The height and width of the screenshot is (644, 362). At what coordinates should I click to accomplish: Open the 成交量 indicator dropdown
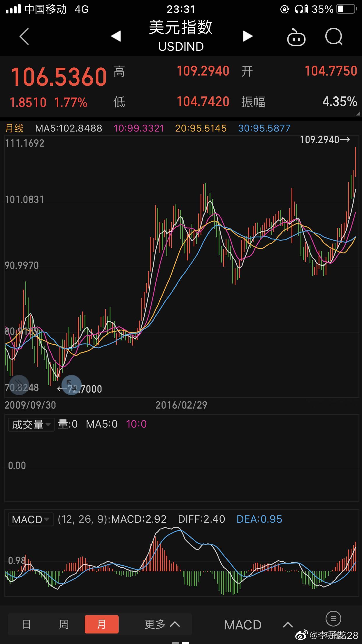click(x=31, y=424)
